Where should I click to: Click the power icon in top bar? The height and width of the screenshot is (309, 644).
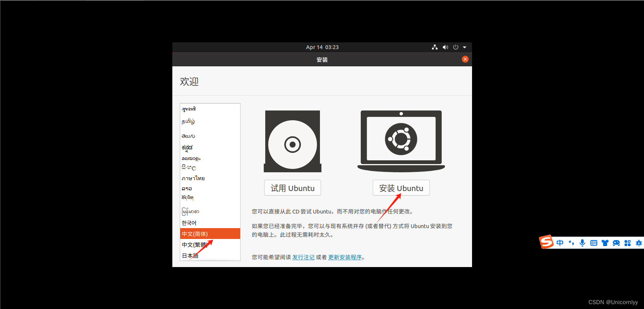click(x=456, y=47)
